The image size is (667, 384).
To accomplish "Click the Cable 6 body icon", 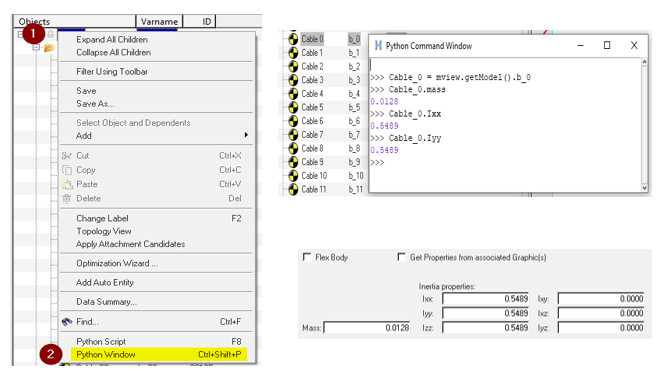I will click(293, 121).
